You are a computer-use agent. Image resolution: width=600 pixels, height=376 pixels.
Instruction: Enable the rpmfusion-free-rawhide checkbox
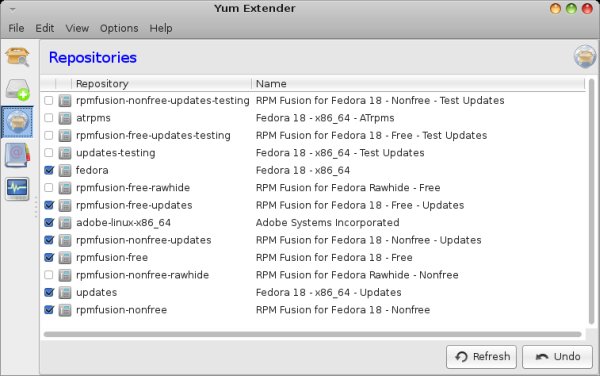click(x=49, y=188)
